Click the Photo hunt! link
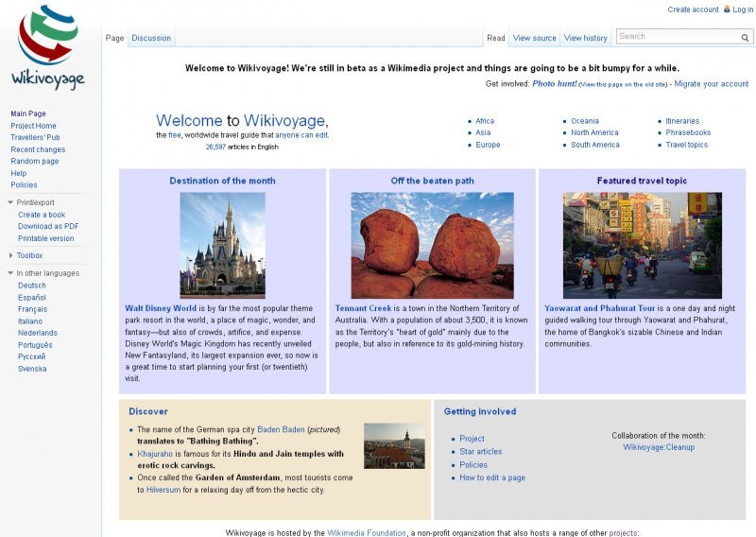 (555, 84)
